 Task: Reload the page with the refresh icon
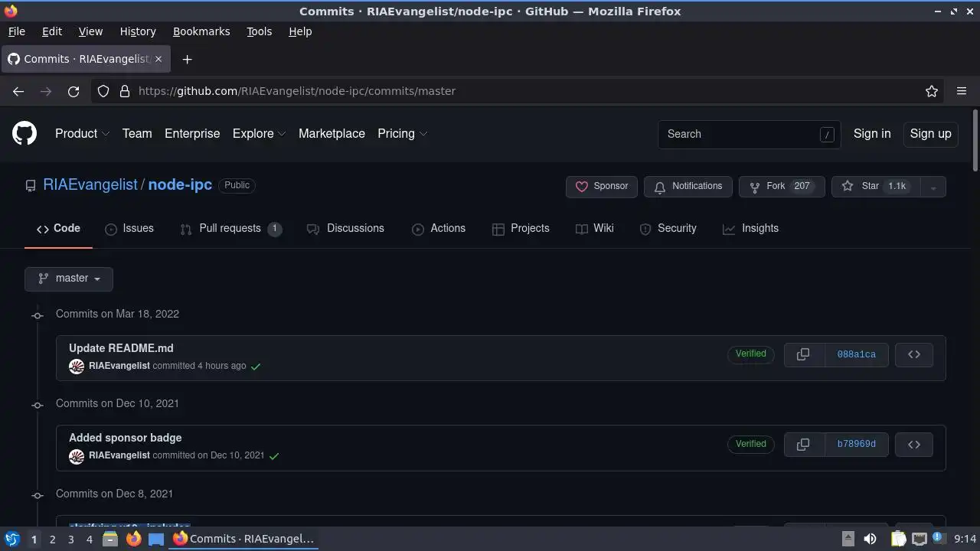[73, 91]
